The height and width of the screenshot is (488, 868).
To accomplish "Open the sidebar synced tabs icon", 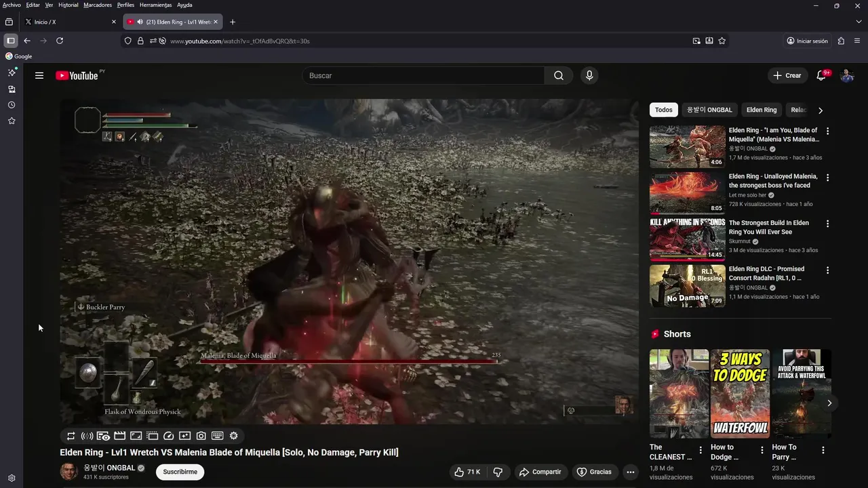I will pyautogui.click(x=12, y=89).
